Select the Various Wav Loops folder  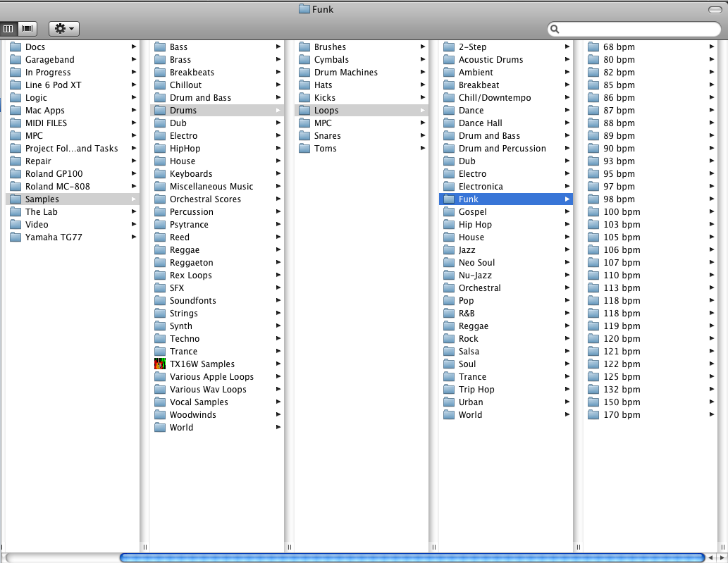tap(208, 390)
